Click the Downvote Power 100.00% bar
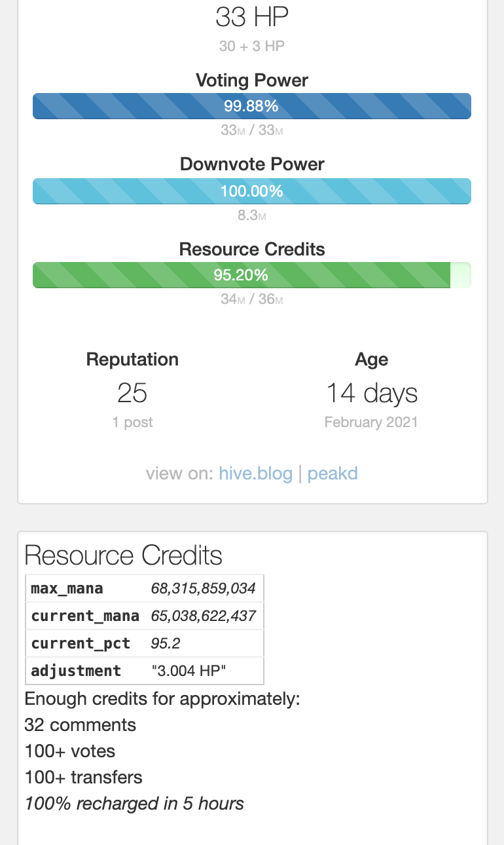 (252, 191)
